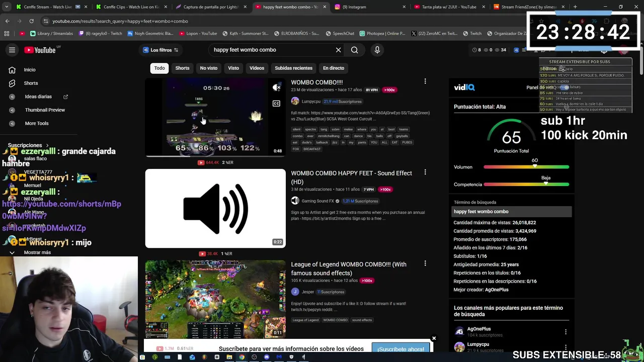
Task: Expand the Suscripciones section
Action: [28, 145]
